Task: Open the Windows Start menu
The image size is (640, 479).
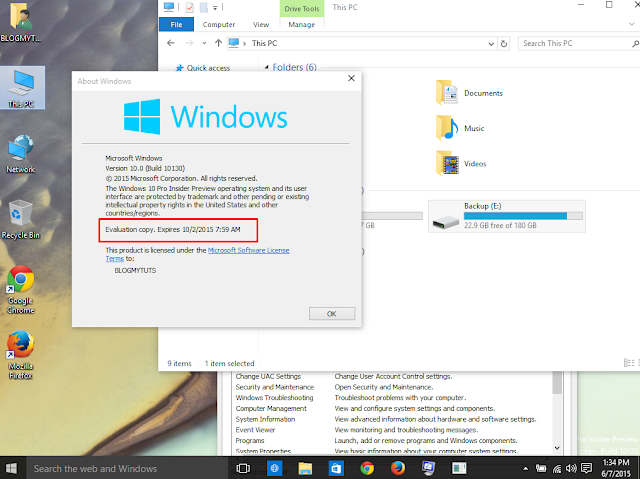Action: coord(11,468)
